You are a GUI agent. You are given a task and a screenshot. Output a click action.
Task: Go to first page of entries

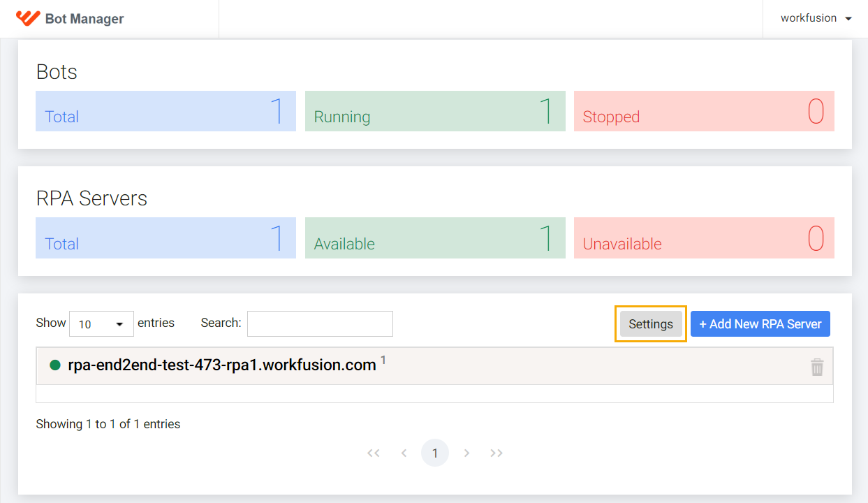pos(374,453)
